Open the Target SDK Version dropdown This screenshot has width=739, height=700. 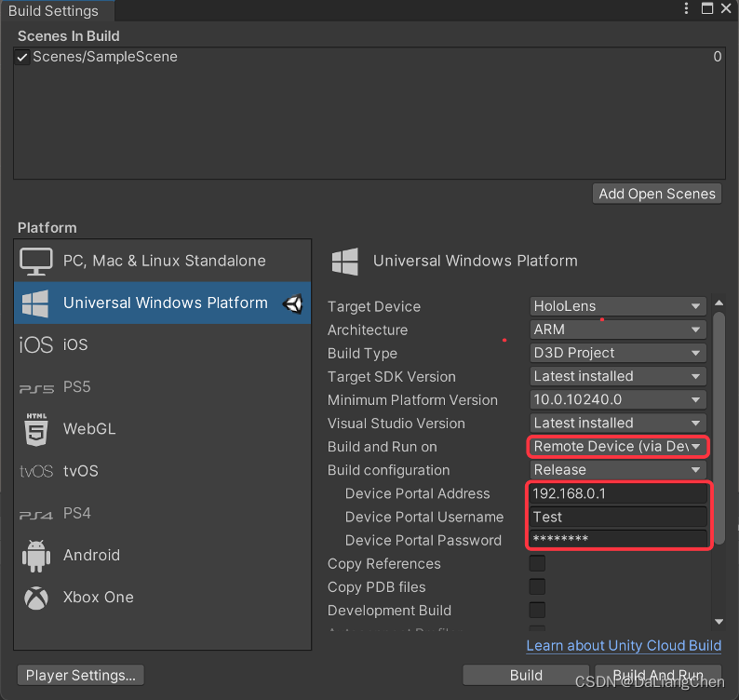[618, 376]
